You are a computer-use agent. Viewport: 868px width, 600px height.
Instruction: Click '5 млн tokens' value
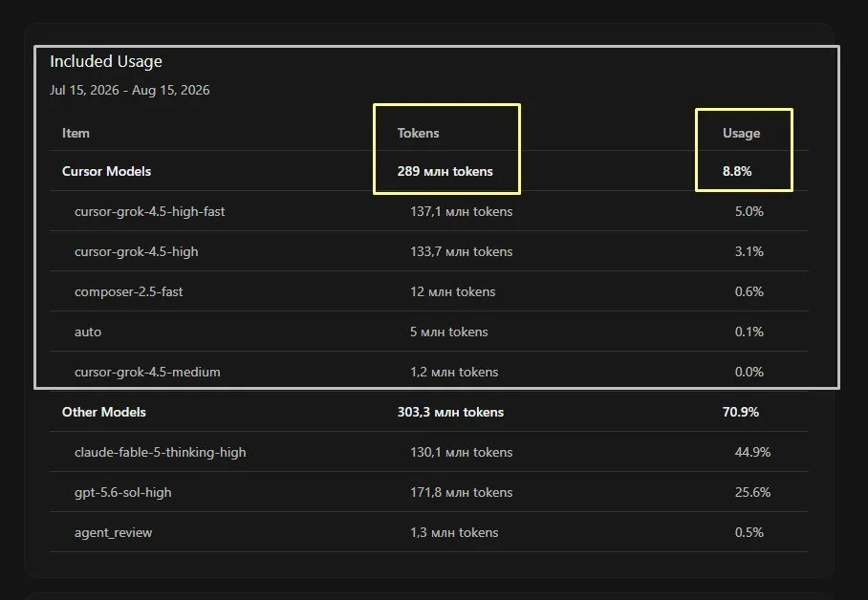tap(449, 332)
